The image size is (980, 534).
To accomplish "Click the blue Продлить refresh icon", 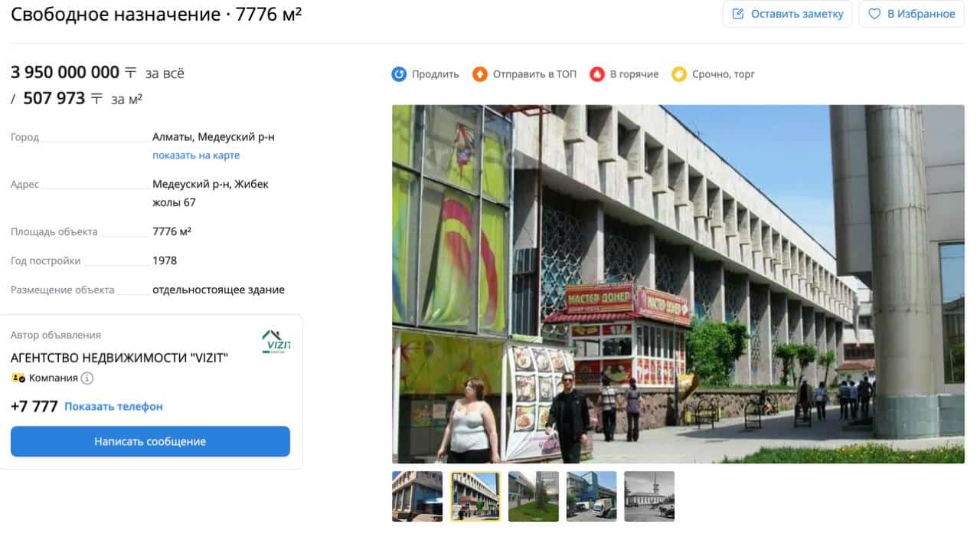I will coord(399,74).
